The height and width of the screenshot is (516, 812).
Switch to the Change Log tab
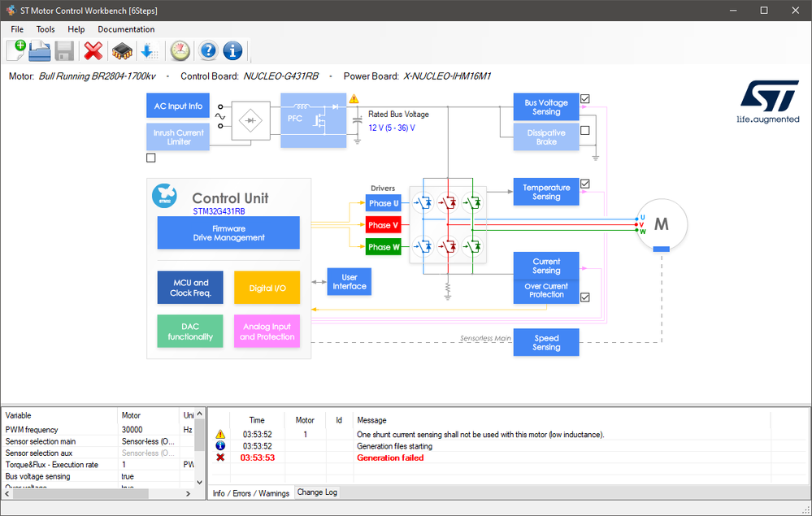(317, 492)
